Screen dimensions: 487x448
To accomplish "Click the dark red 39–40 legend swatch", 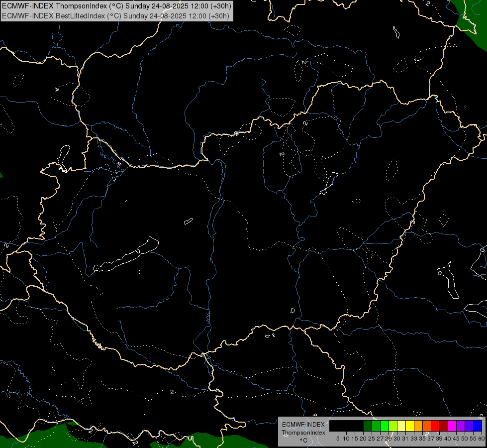I will pyautogui.click(x=444, y=426).
